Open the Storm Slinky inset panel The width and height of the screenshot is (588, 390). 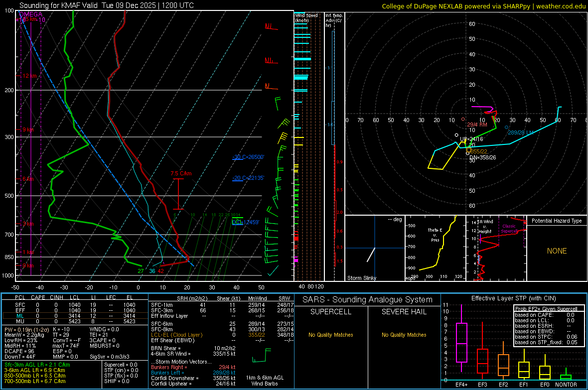pyautogui.click(x=375, y=248)
